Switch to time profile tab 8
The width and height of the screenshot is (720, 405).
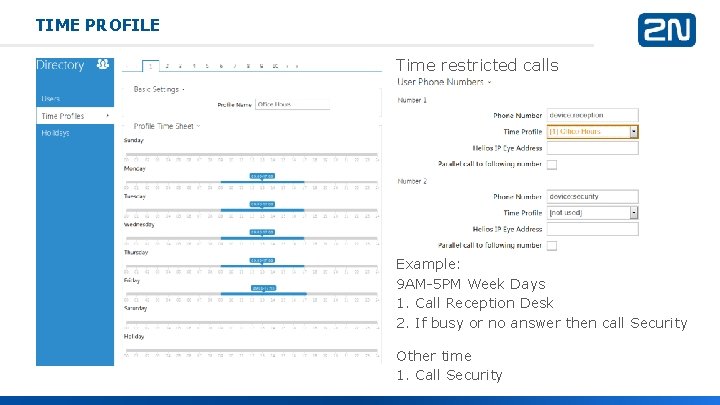point(248,66)
